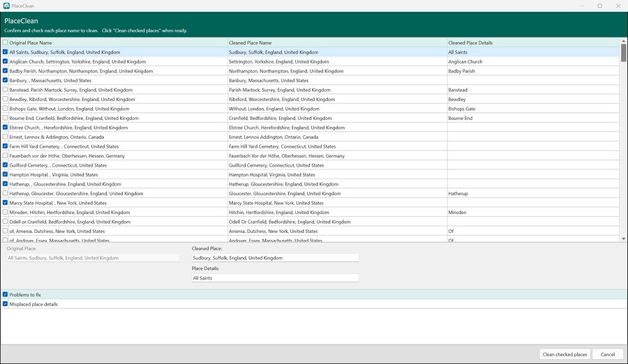Select cleaned name 'Parish Martock, Surrey, England, United Kingdom'
Image resolution: width=628 pixels, height=364 pixels.
click(x=280, y=90)
